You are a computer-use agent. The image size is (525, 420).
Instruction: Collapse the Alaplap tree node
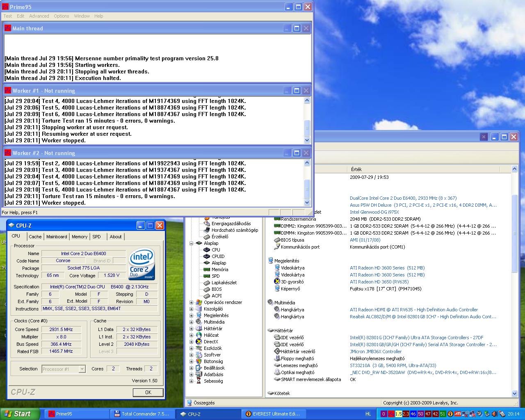point(191,243)
